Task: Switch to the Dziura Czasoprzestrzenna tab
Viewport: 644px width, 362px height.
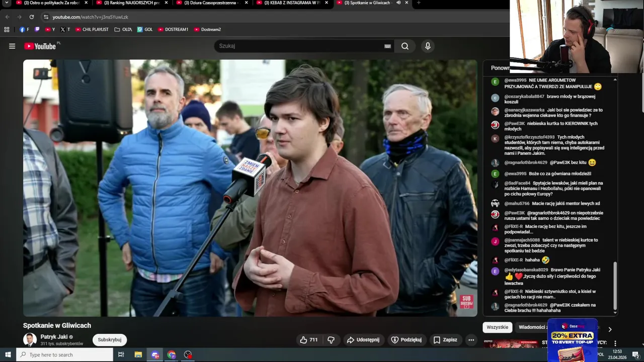Action: coord(211,3)
